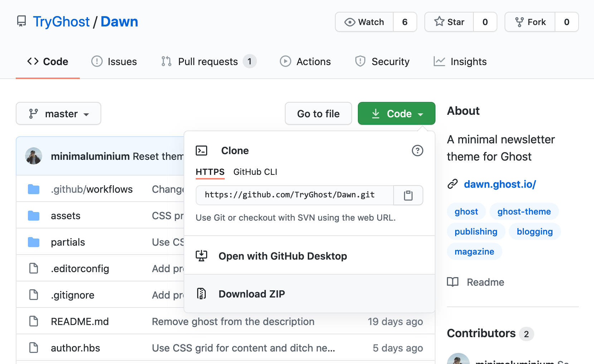The image size is (594, 364).
Task: Open the partials folder
Action: pos(68,242)
